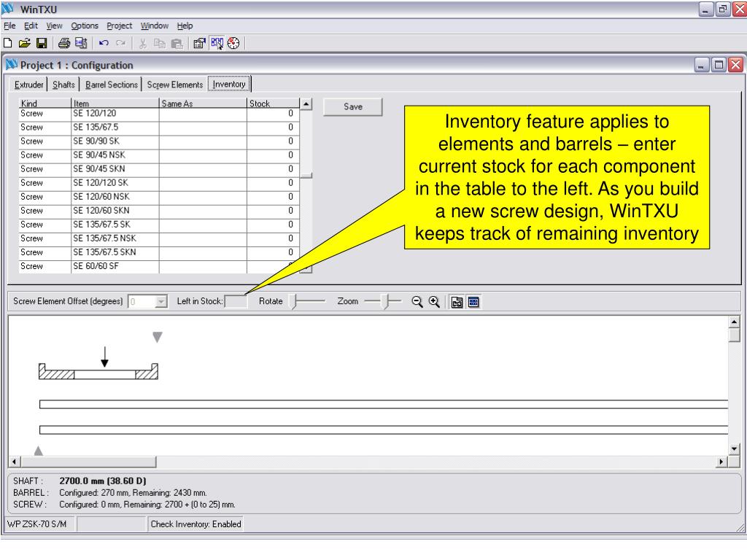Click the Zoom slider handle
Screen dimensions: 747x560
pos(387,301)
